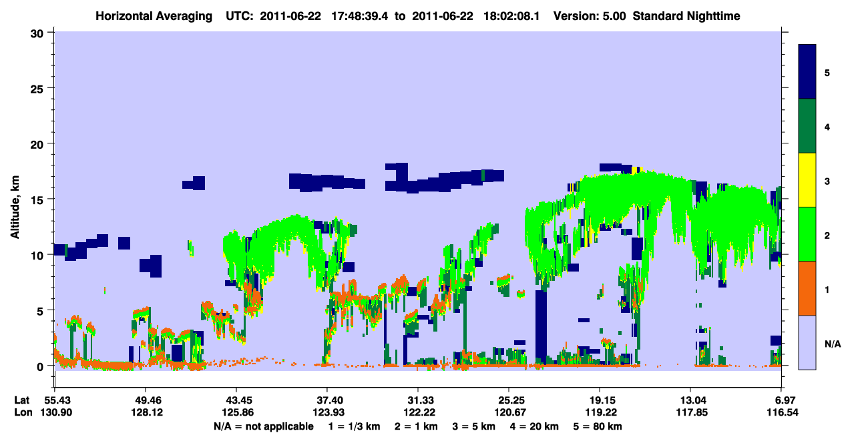Click the 'Version: 5.00 Standard Nighttime' text
This screenshot has width=868, height=445.
coord(647,15)
